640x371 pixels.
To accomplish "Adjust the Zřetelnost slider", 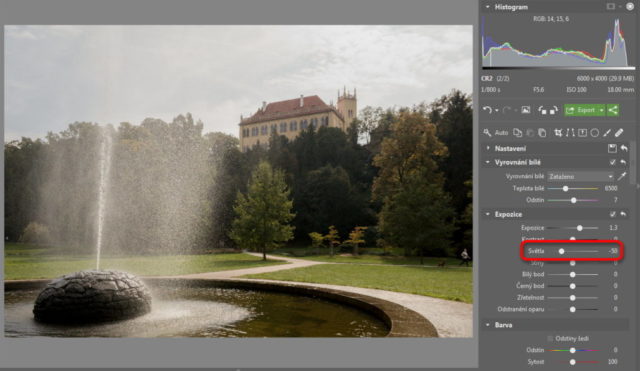I will pos(573,298).
